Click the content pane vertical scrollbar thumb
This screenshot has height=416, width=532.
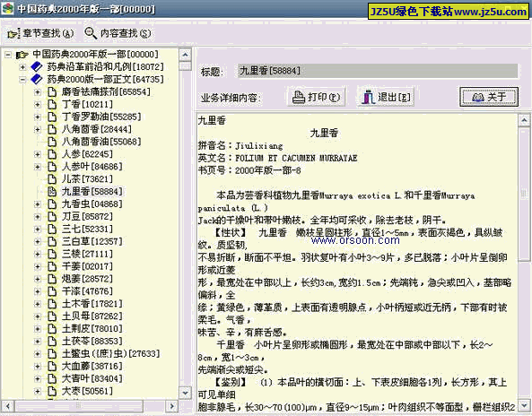pos(524,194)
